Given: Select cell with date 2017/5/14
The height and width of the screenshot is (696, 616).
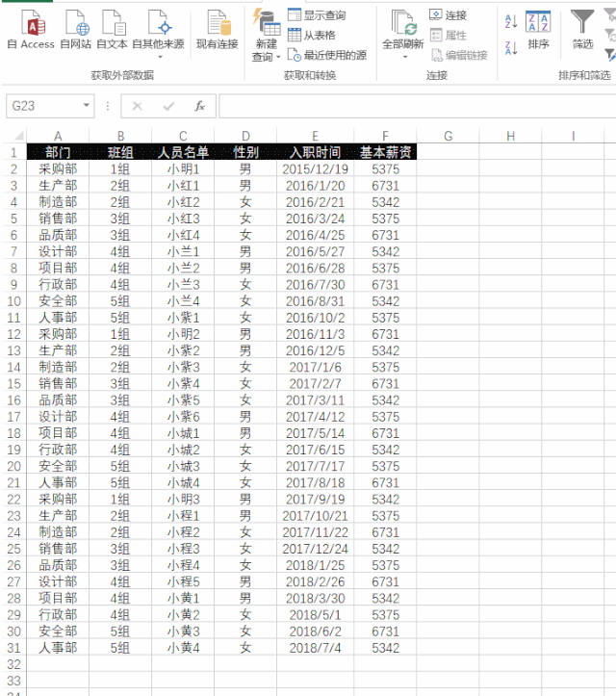Looking at the screenshot, I should pyautogui.click(x=315, y=433).
